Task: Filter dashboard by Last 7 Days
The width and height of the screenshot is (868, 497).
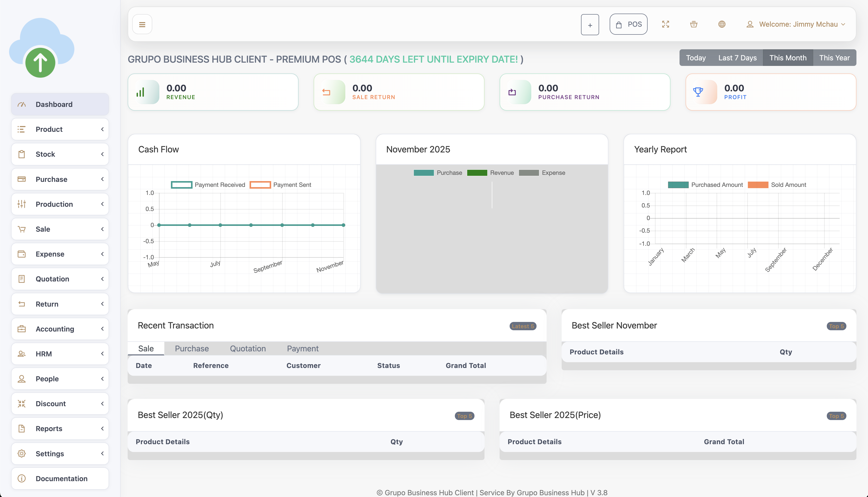Action: [737, 58]
